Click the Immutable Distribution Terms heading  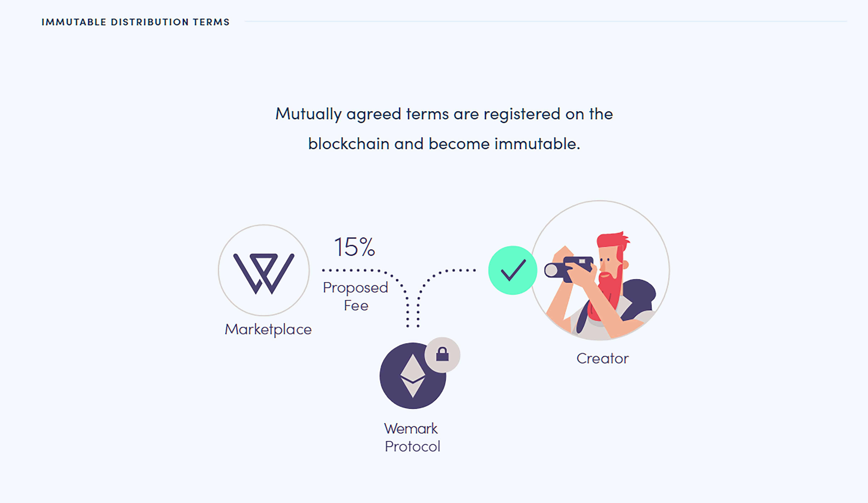[135, 22]
